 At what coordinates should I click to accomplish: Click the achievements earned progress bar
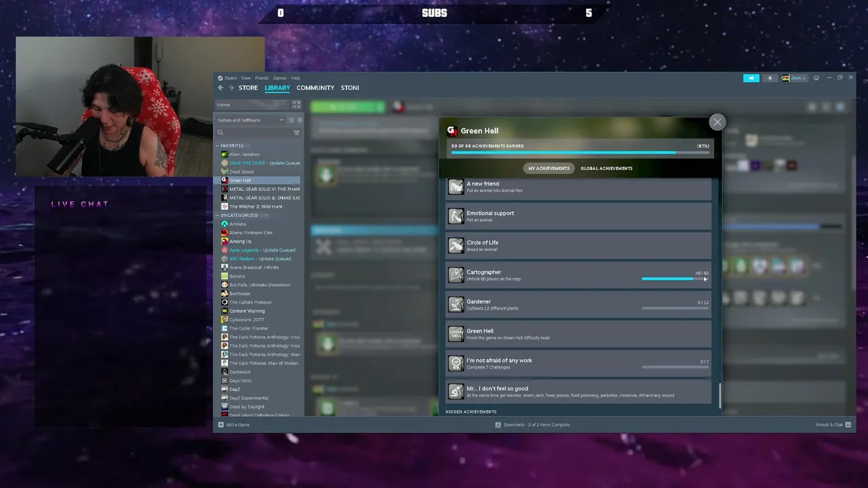pos(580,152)
